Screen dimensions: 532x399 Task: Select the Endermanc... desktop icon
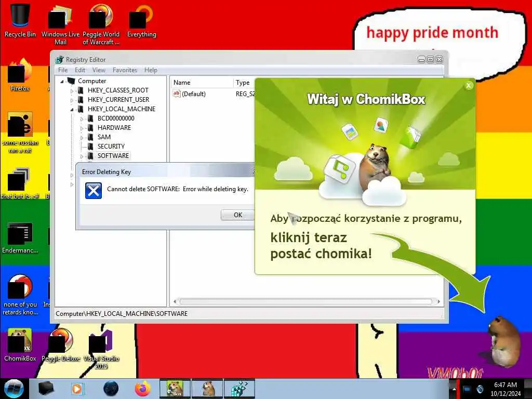[20, 237]
